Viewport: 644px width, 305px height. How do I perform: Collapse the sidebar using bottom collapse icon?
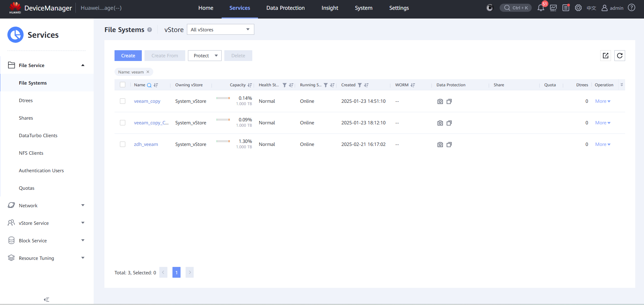pyautogui.click(x=46, y=299)
